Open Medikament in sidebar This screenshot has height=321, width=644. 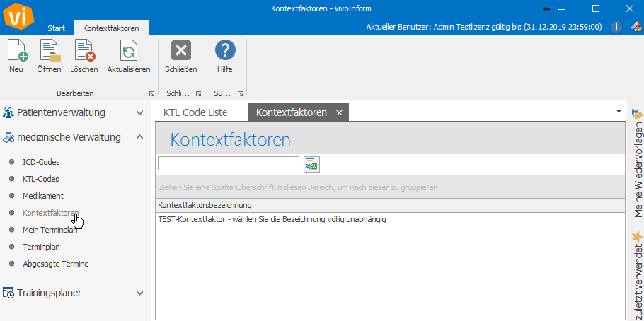[x=43, y=197]
